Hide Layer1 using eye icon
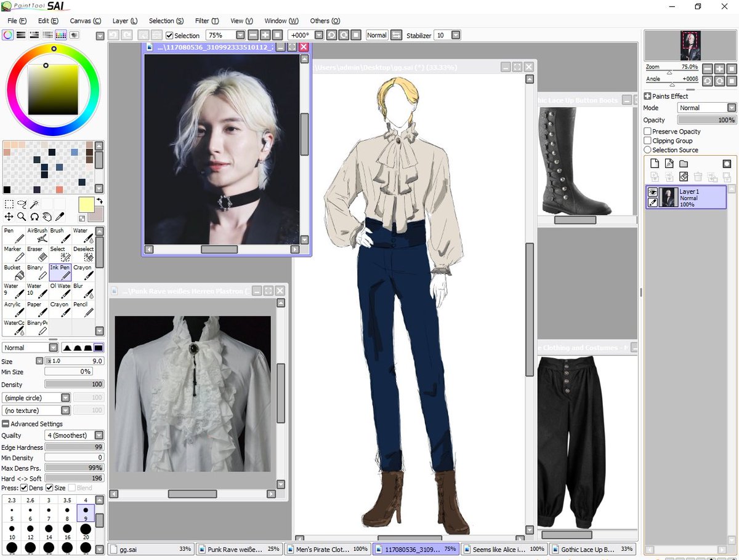This screenshot has width=739, height=560. click(652, 192)
